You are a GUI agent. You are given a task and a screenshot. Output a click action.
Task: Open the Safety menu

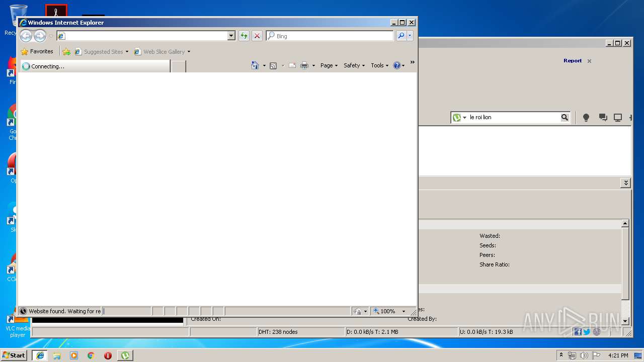point(354,65)
